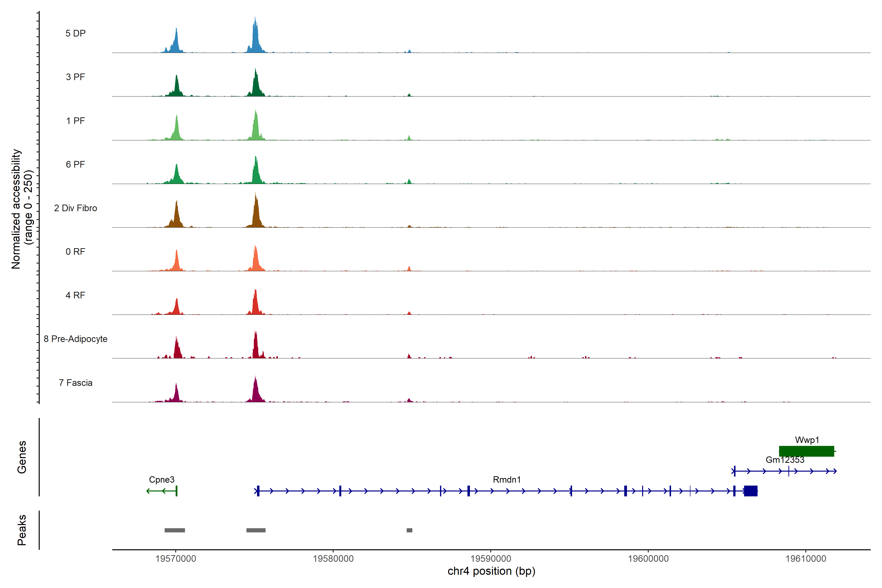
Task: Click the 7 Fascia track label
Action: click(x=75, y=383)
